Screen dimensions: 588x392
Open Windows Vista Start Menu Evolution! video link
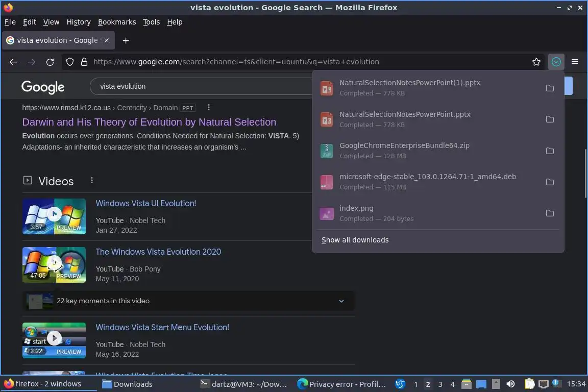162,327
